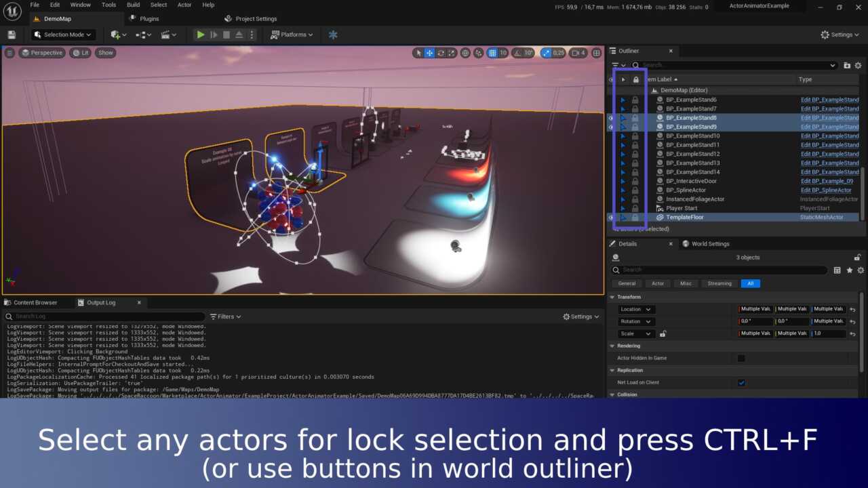Screen dimensions: 868x488
Task: Toggle grid snapping icon in viewport
Action: (x=493, y=53)
